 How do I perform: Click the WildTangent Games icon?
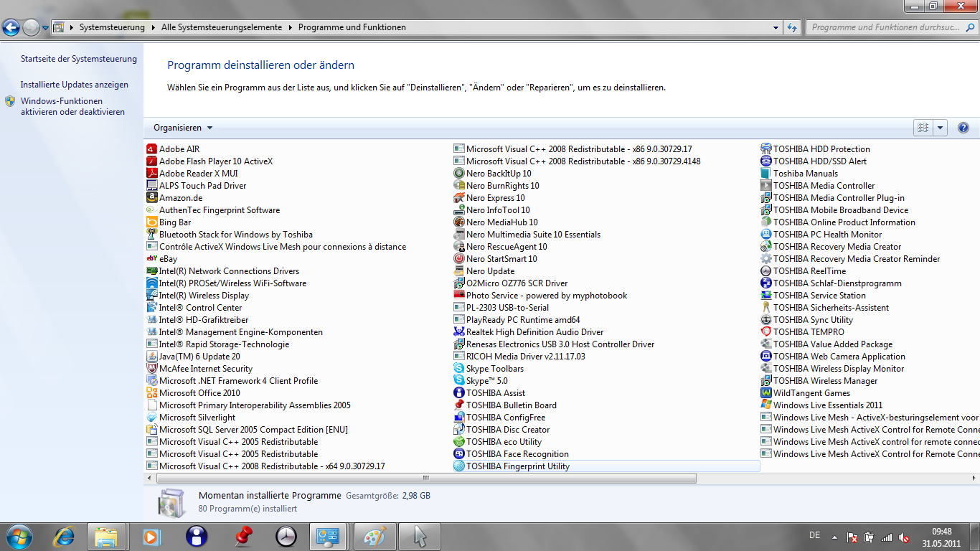pos(766,393)
